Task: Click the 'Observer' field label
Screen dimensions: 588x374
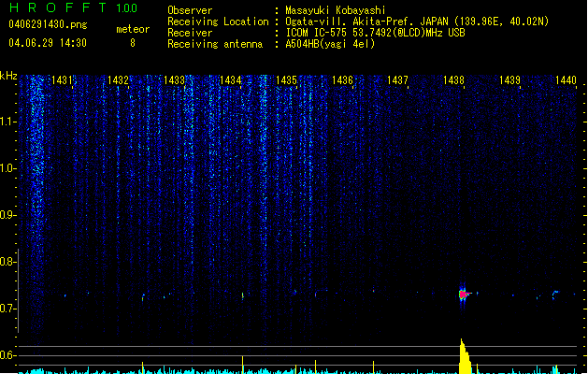Action: tap(190, 10)
